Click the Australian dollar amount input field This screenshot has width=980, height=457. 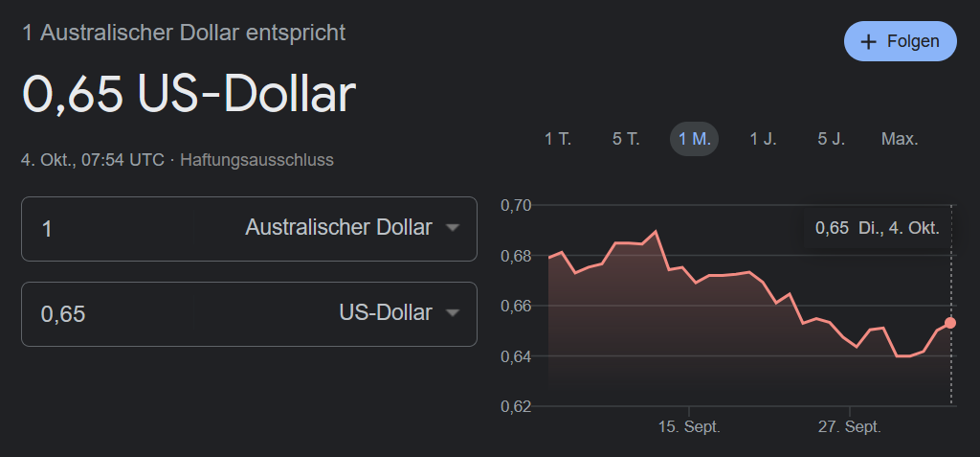[134, 229]
